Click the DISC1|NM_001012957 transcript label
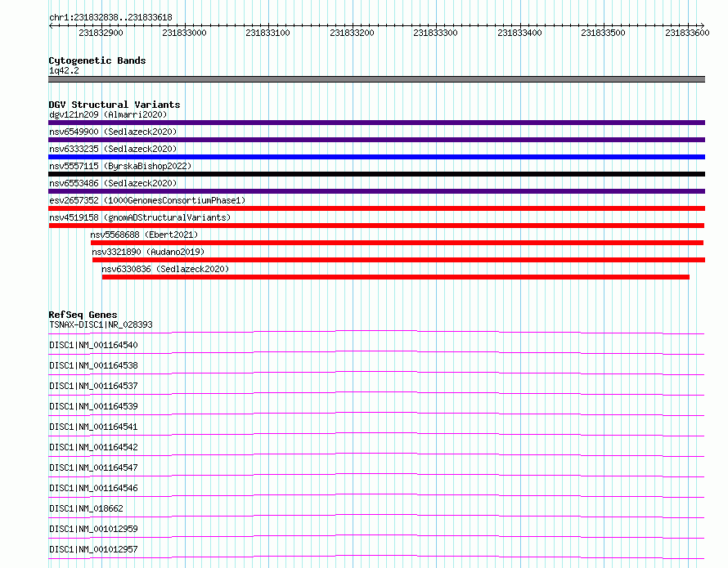This screenshot has height=568, width=728. tap(93, 549)
